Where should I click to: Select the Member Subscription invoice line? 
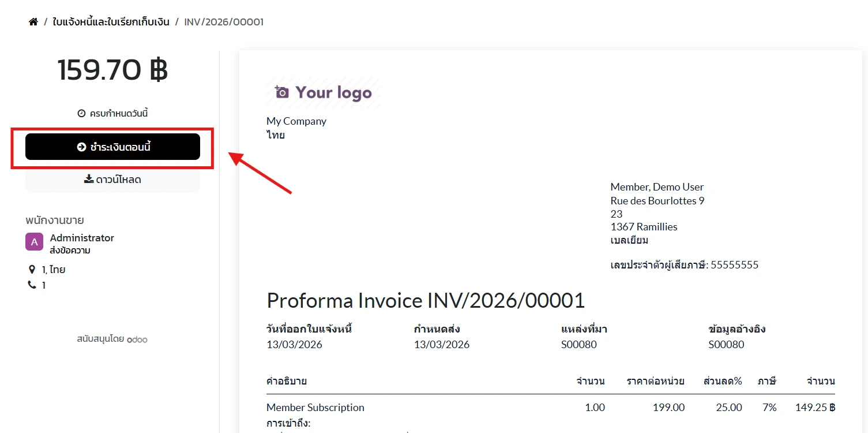click(315, 408)
